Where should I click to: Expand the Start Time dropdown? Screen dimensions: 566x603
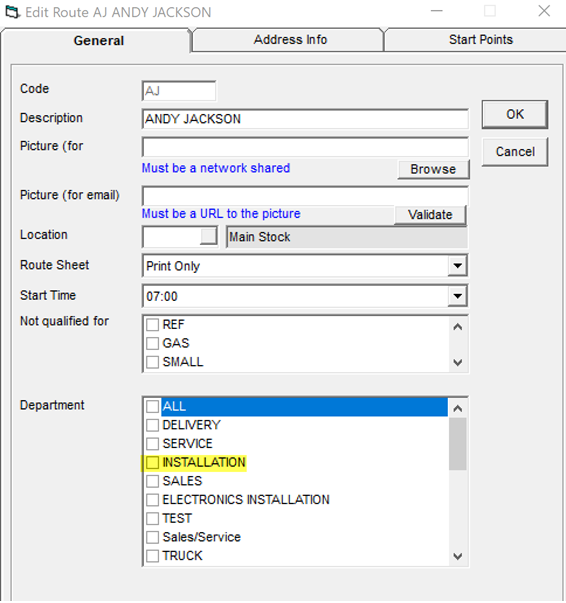point(458,296)
